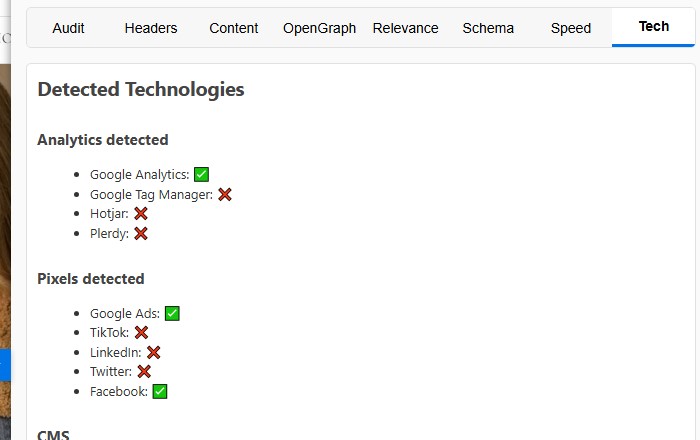Select the OpenGraph tab

tap(319, 28)
